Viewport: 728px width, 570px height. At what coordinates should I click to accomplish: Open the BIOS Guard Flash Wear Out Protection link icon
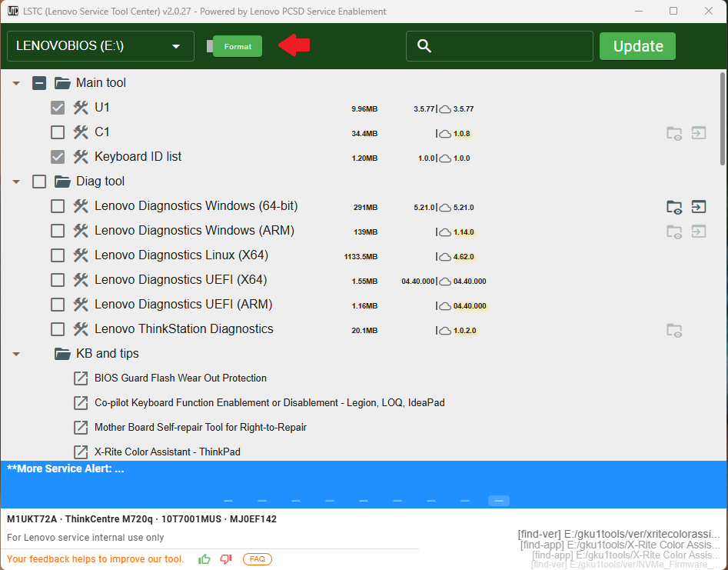tap(80, 378)
